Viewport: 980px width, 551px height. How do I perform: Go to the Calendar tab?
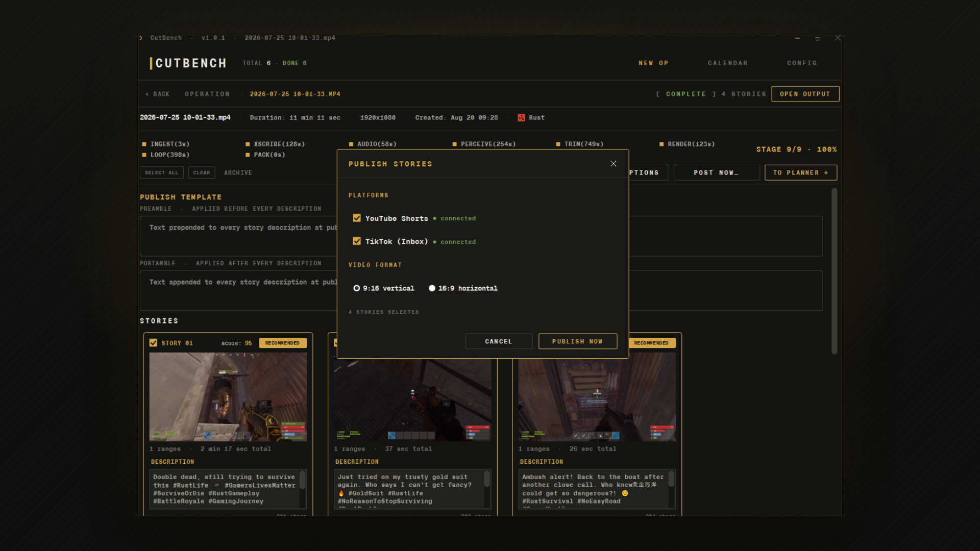pyautogui.click(x=727, y=63)
